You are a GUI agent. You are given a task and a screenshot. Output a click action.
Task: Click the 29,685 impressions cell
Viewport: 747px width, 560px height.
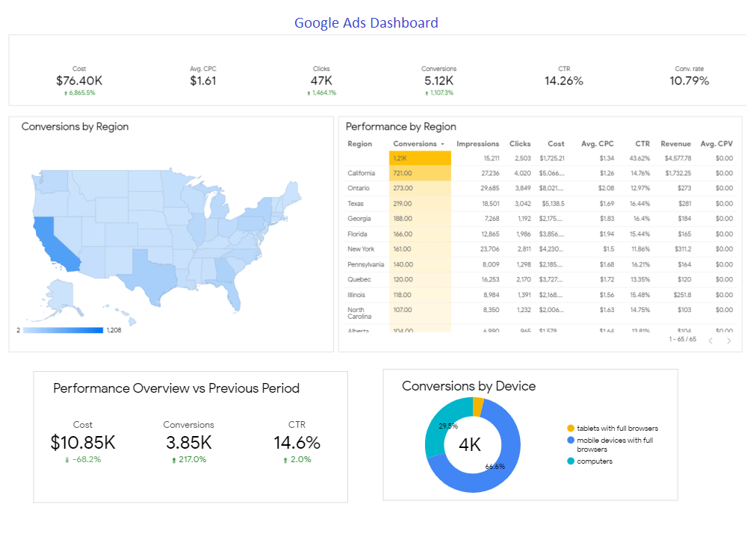[490, 188]
